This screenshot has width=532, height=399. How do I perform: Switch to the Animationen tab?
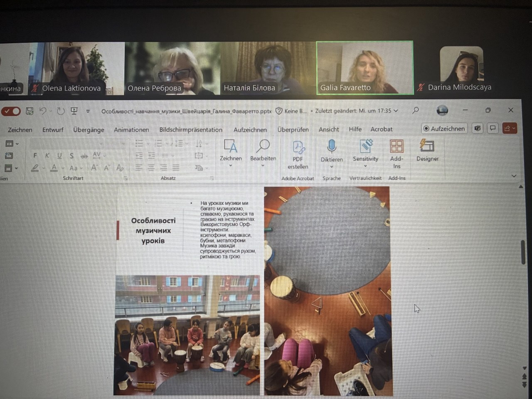[131, 130]
